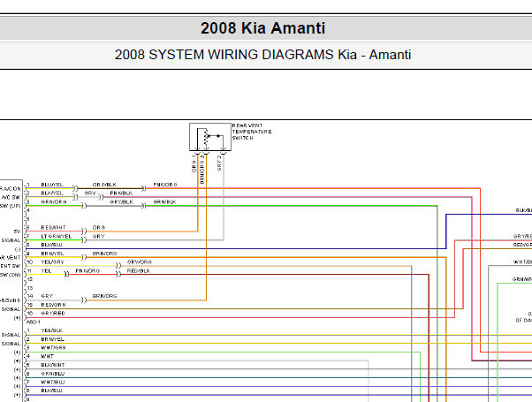Click the "BRN/ORG" label on the BRN/YEL row

(104, 254)
